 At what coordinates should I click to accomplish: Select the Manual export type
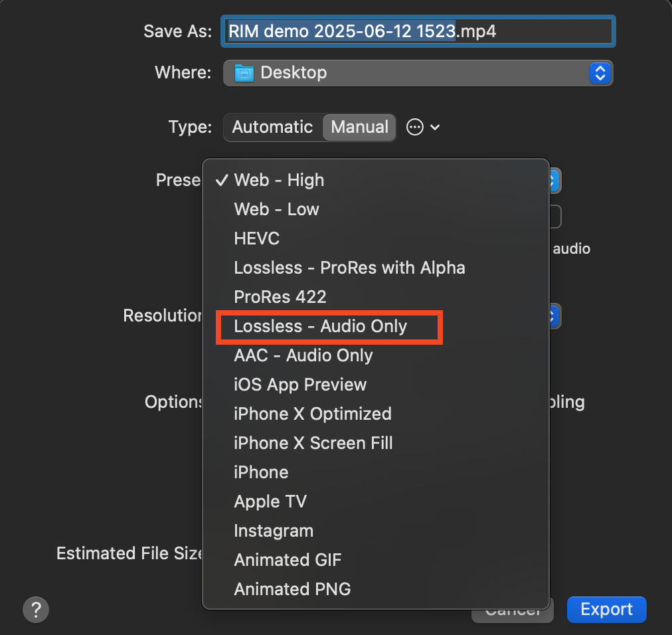pyautogui.click(x=359, y=127)
